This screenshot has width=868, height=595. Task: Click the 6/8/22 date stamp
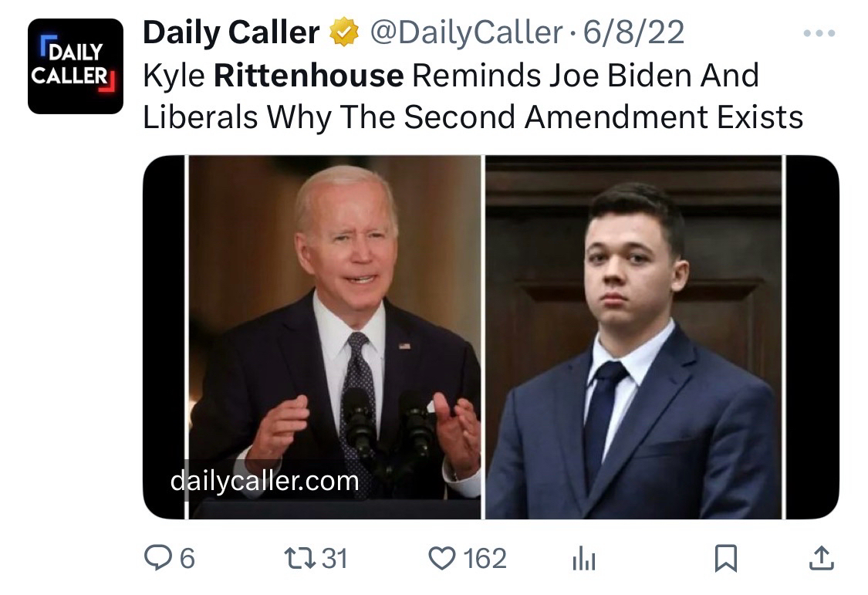coord(634,32)
